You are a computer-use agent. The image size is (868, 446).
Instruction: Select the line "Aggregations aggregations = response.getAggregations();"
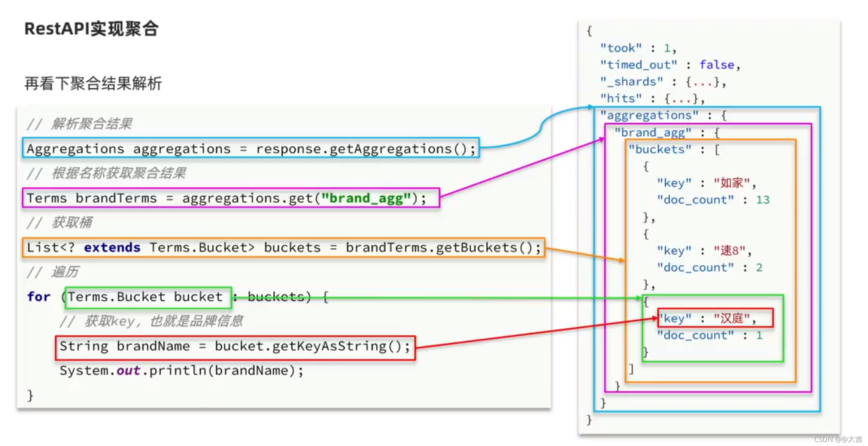click(251, 148)
